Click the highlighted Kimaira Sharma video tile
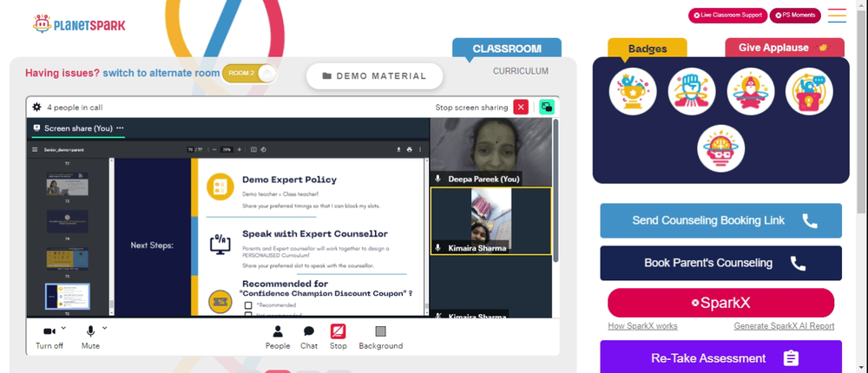This screenshot has height=373, width=868. (491, 221)
